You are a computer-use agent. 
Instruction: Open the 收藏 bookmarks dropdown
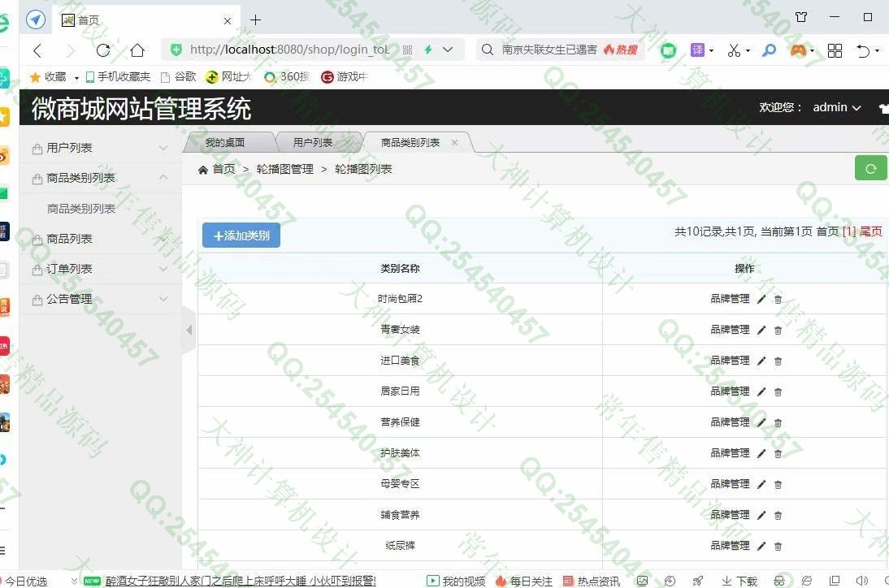tap(76, 78)
